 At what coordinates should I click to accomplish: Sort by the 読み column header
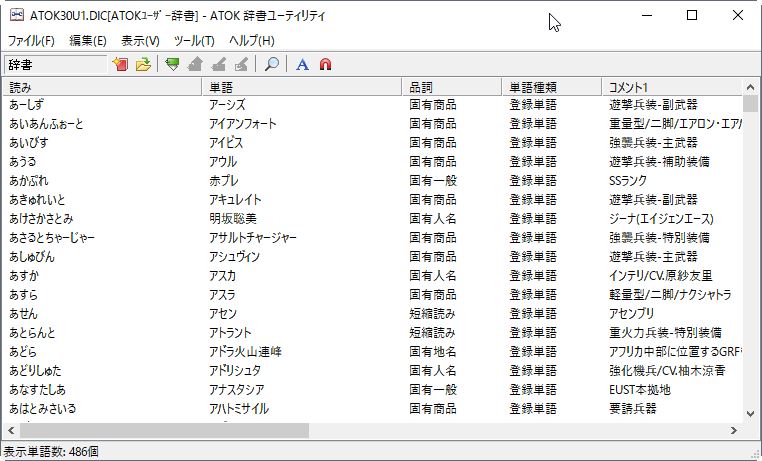point(102,87)
